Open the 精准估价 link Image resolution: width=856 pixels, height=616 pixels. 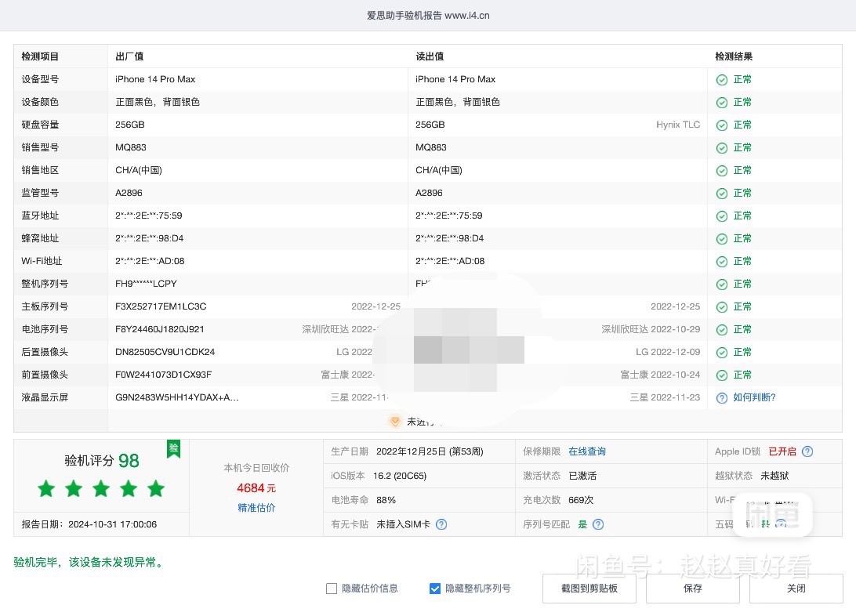pyautogui.click(x=256, y=508)
